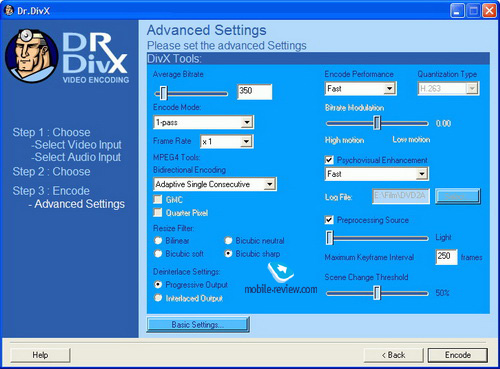The image size is (500, 369).
Task: Select the Bilinear resize filter
Action: pos(158,240)
